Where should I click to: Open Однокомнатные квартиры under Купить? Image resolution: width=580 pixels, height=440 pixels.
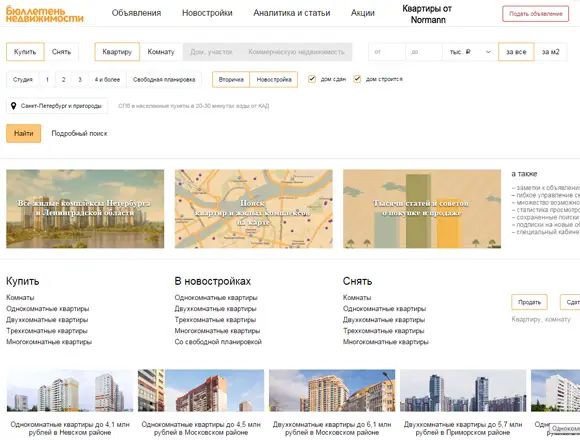click(x=47, y=309)
